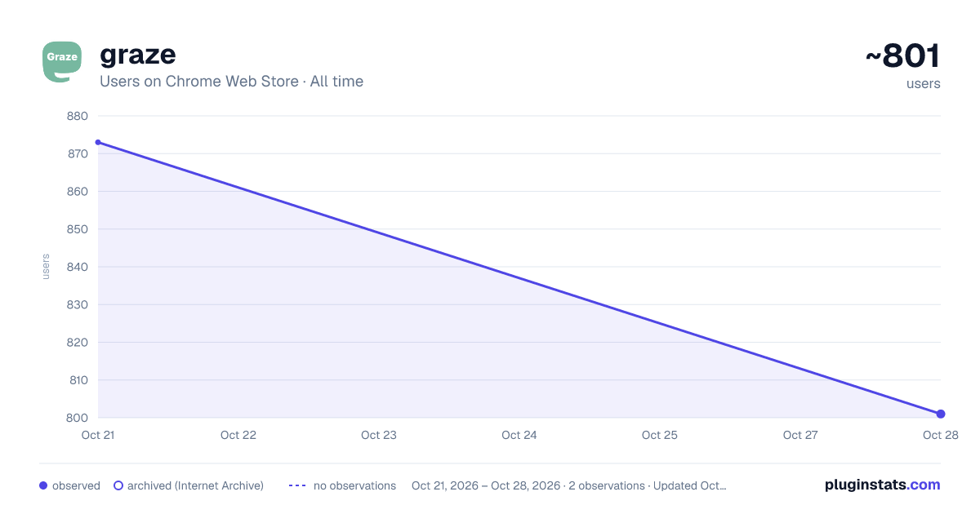
Task: Click the 880 y-axis value
Action: (78, 116)
